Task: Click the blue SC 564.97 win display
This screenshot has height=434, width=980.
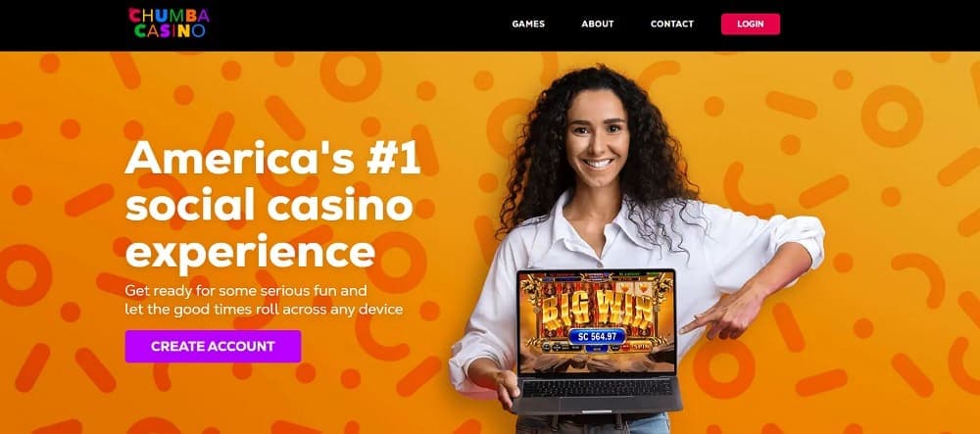Action: coord(597,337)
